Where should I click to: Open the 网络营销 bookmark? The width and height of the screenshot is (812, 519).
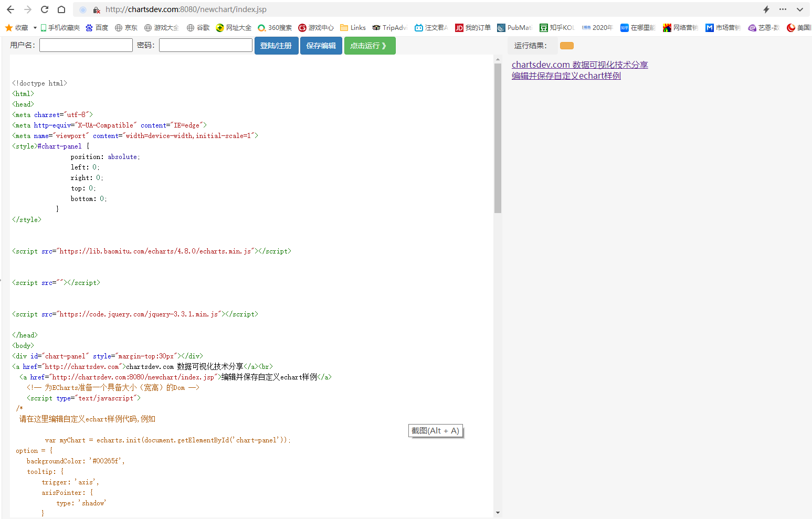point(680,27)
